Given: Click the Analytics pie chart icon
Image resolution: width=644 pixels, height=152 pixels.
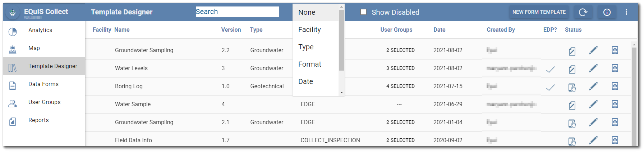Looking at the screenshot, I should (13, 32).
